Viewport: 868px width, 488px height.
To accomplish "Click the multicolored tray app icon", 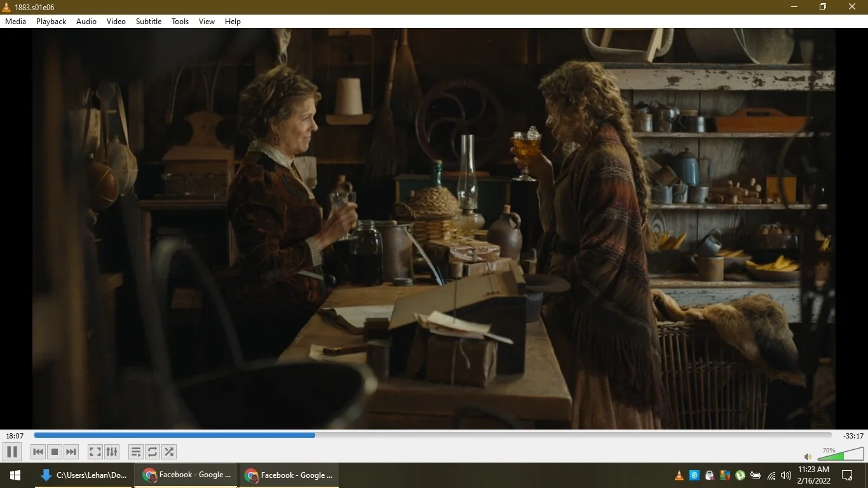I will pos(725,475).
